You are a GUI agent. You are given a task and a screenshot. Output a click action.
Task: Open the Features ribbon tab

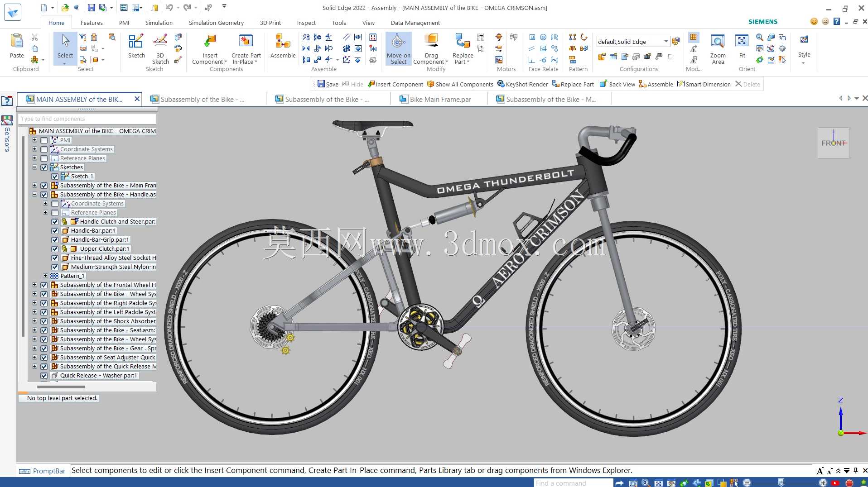92,23
